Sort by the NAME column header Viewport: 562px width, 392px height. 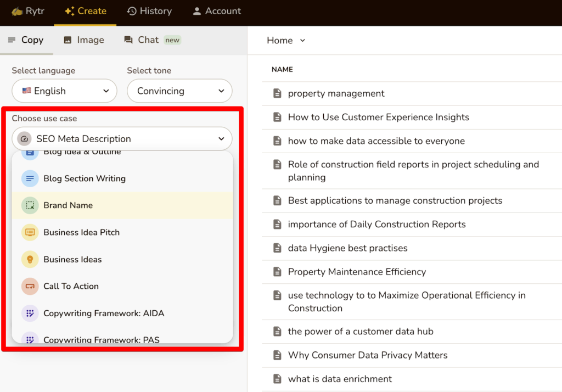pos(282,70)
